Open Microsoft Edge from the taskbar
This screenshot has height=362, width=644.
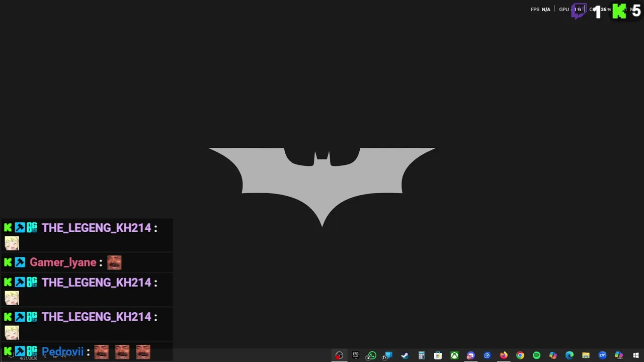tap(570, 355)
